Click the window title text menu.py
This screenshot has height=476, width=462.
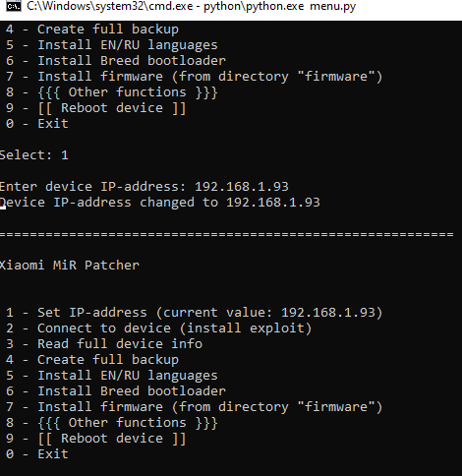click(332, 6)
